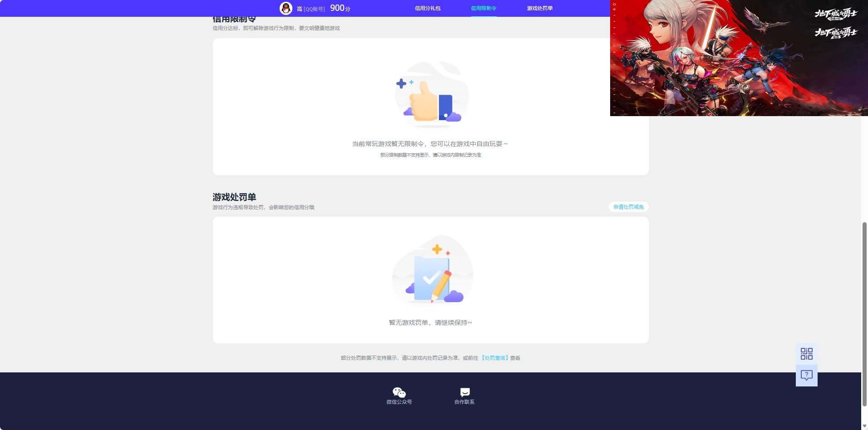
Task: Go to the 游戏处罚单 tab
Action: click(x=540, y=8)
